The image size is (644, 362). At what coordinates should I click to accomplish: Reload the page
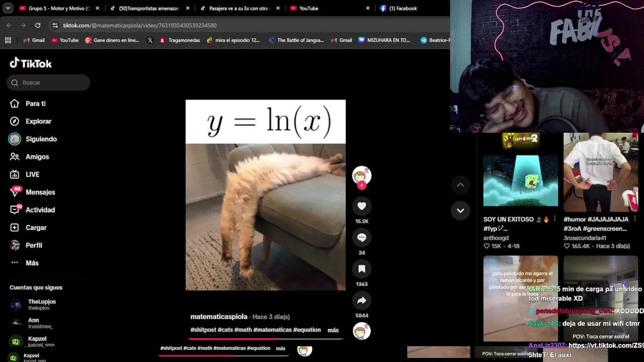(38, 25)
